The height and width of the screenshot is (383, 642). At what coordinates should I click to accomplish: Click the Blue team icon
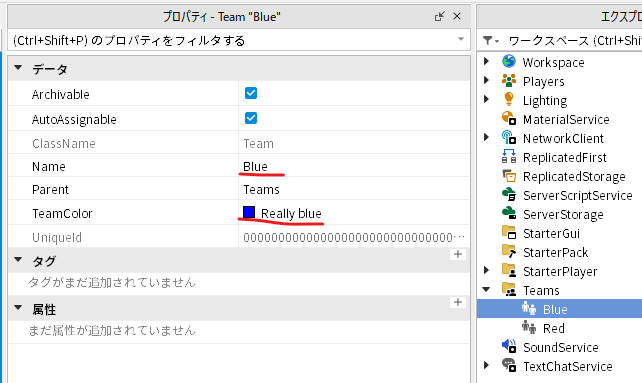coord(529,308)
